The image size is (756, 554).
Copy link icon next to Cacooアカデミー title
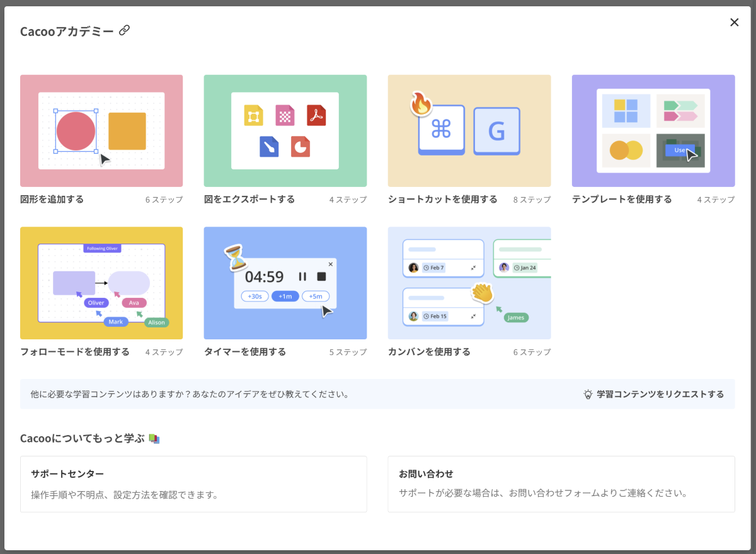pyautogui.click(x=125, y=30)
